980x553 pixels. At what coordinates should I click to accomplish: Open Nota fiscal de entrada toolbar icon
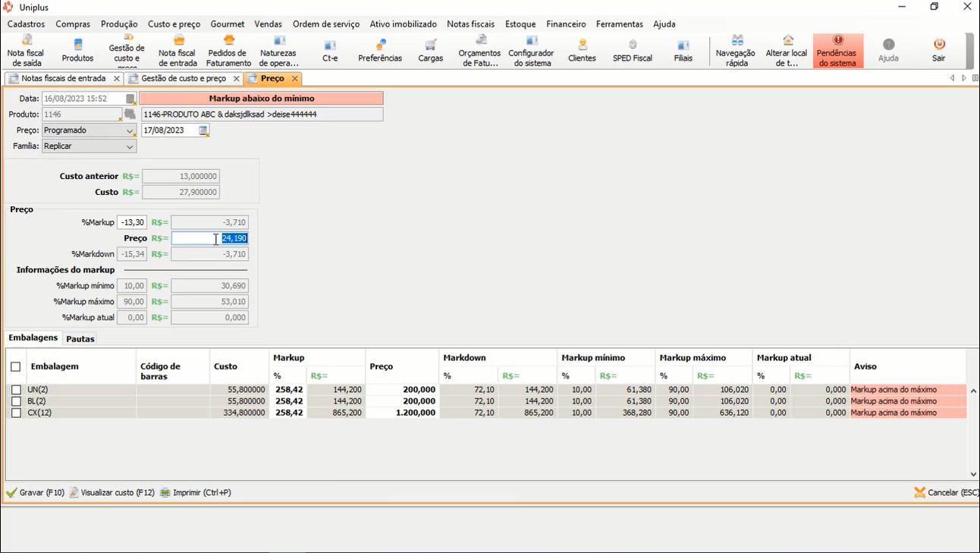177,51
